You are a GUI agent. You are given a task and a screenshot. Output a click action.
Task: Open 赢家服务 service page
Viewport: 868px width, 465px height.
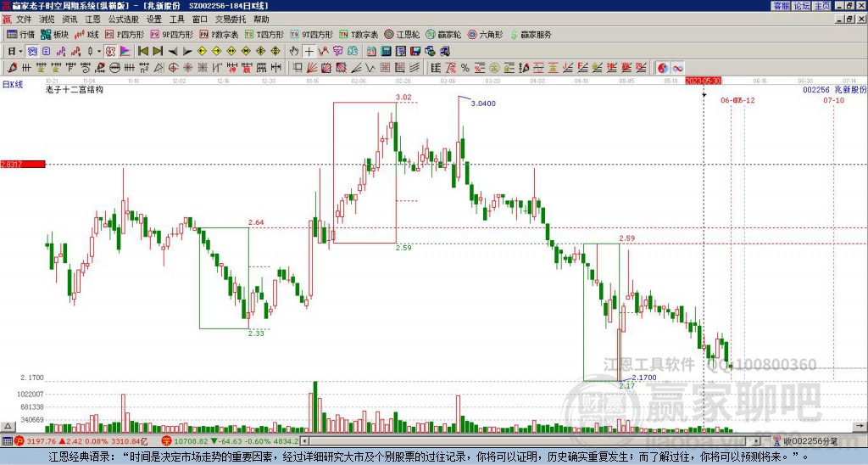(531, 34)
